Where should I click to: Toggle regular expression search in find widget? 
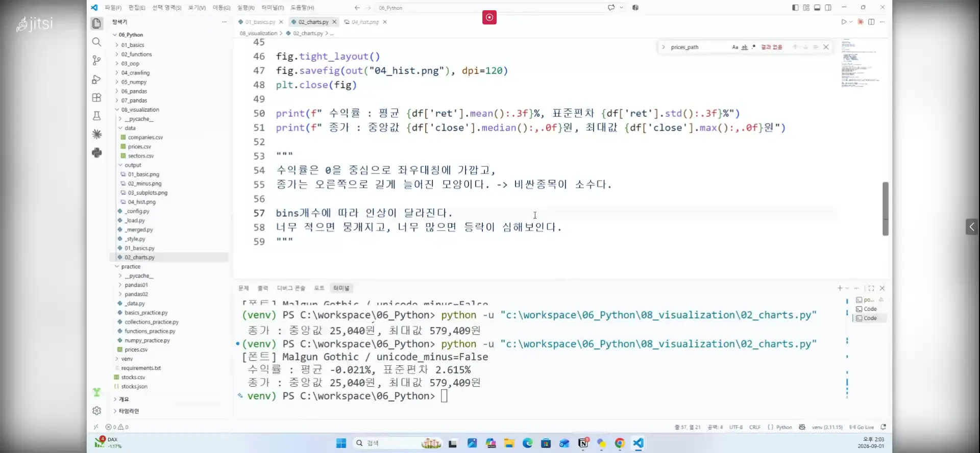tap(753, 47)
